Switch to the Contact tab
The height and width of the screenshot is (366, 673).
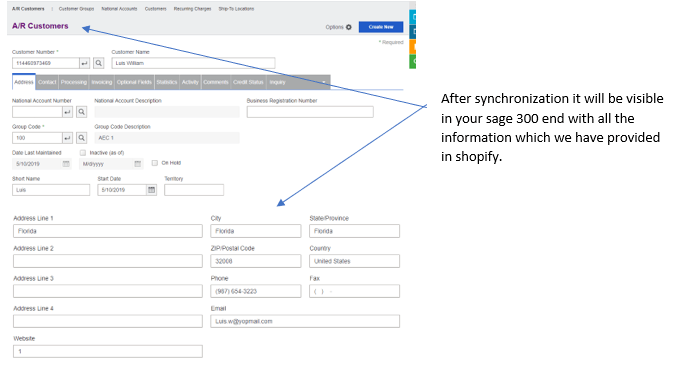coord(47,82)
